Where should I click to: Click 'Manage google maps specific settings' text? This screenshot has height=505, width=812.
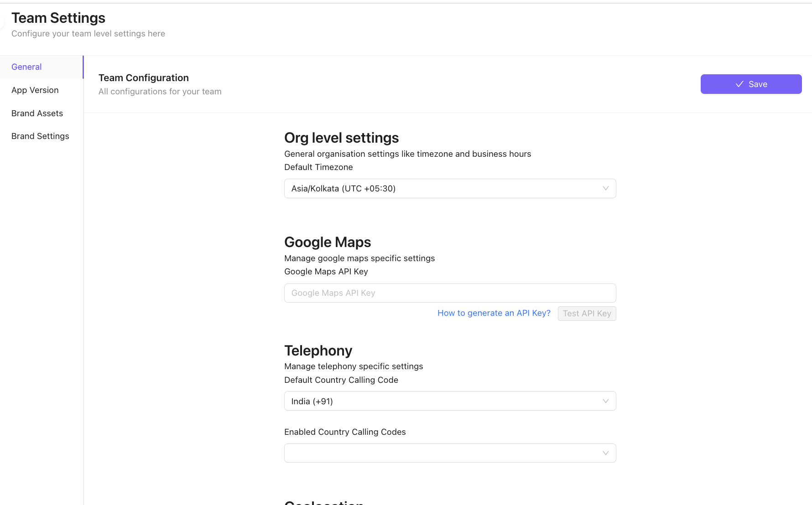359,258
